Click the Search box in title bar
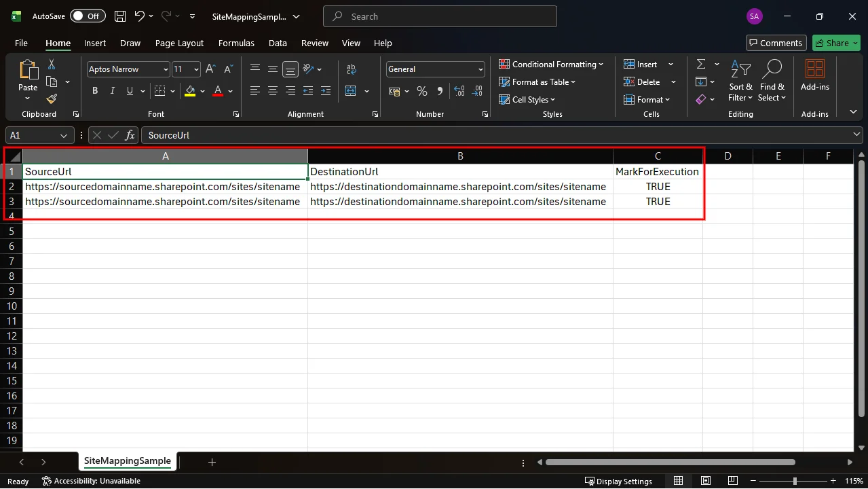The width and height of the screenshot is (868, 489). pyautogui.click(x=440, y=16)
